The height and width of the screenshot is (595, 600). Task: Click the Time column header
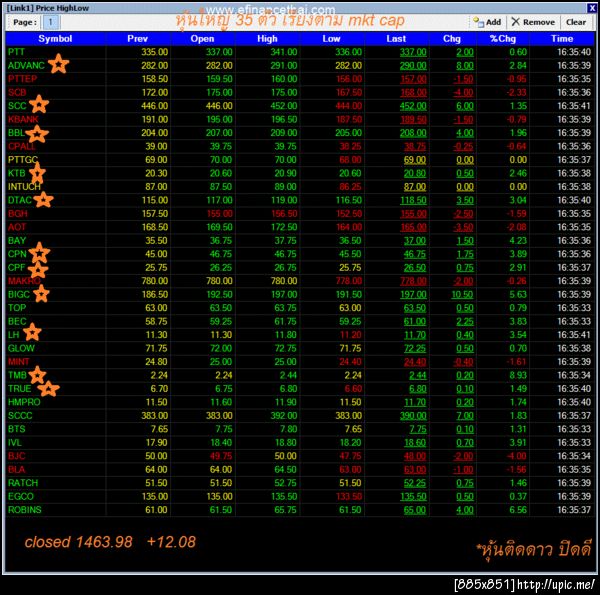click(562, 39)
